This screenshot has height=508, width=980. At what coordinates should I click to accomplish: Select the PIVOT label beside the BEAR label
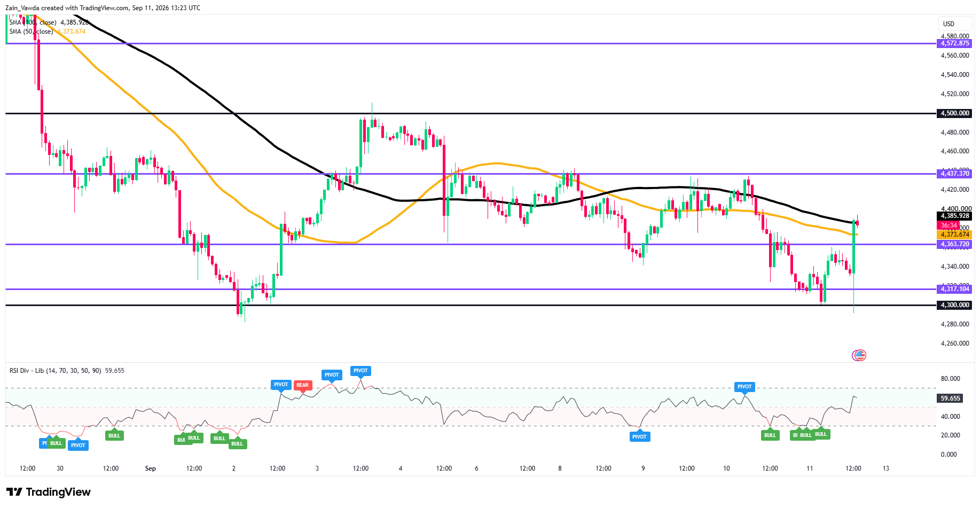pyautogui.click(x=281, y=385)
